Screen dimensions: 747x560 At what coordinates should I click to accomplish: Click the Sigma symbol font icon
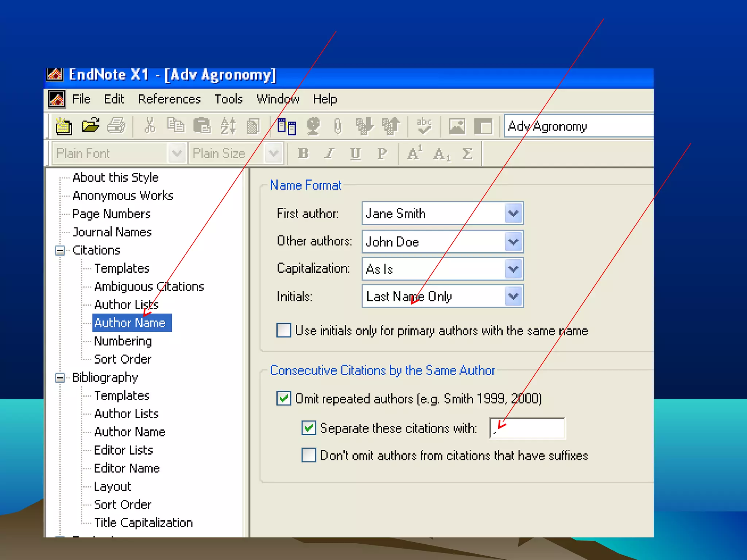(x=467, y=153)
